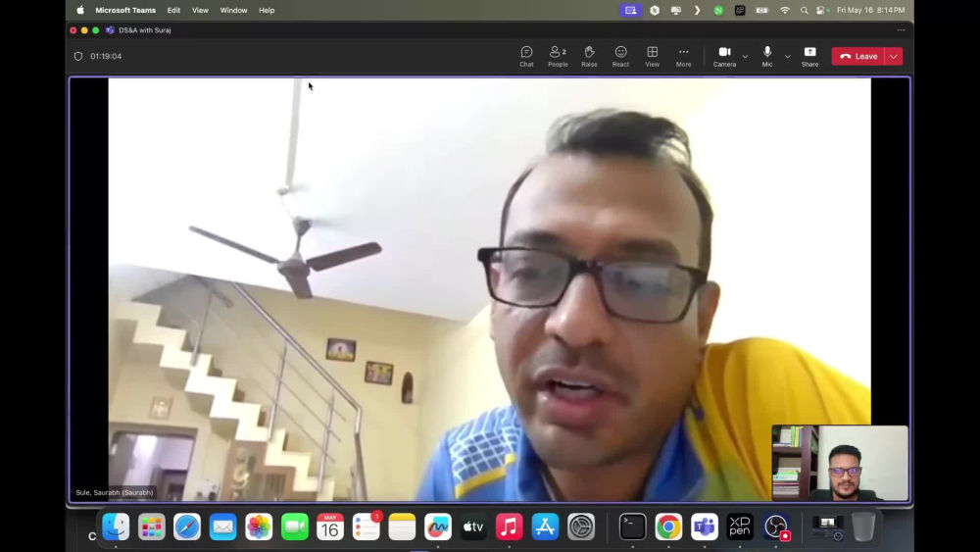Viewport: 980px width, 552px height.
Task: Open App Store from the Dock
Action: (x=545, y=527)
